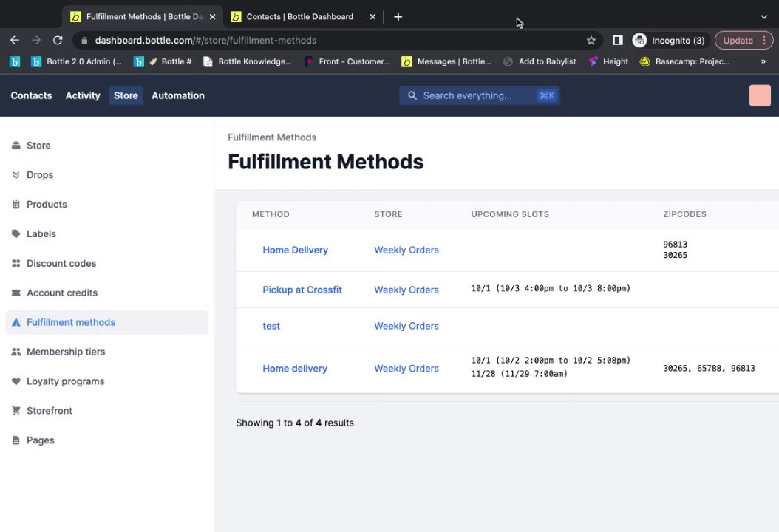The width and height of the screenshot is (779, 532).
Task: Click the Products clipboard icon
Action: [x=16, y=205]
